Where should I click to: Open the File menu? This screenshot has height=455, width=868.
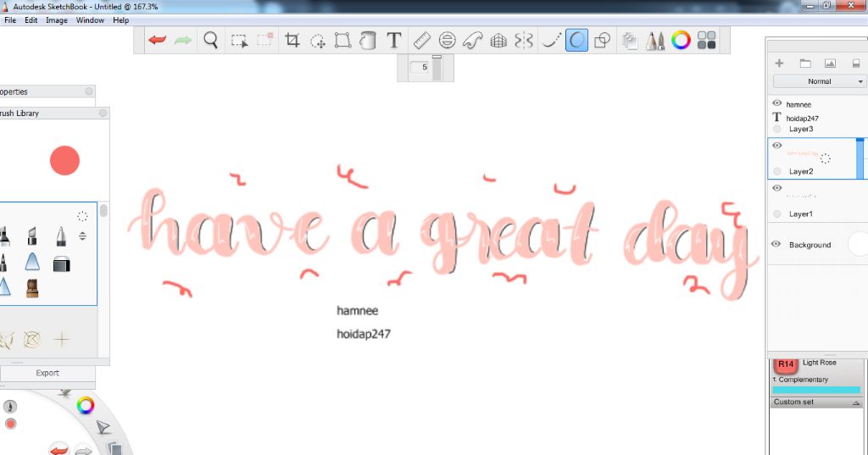pos(10,20)
